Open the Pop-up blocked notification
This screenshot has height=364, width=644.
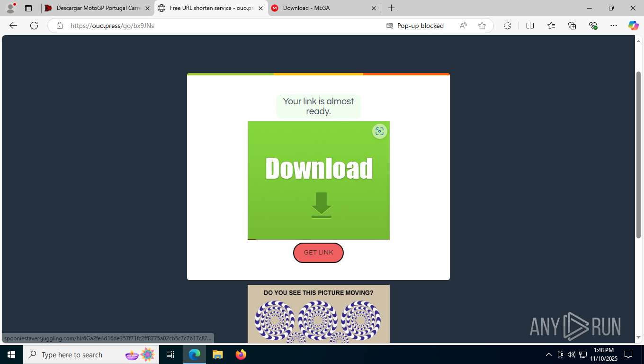pyautogui.click(x=415, y=26)
